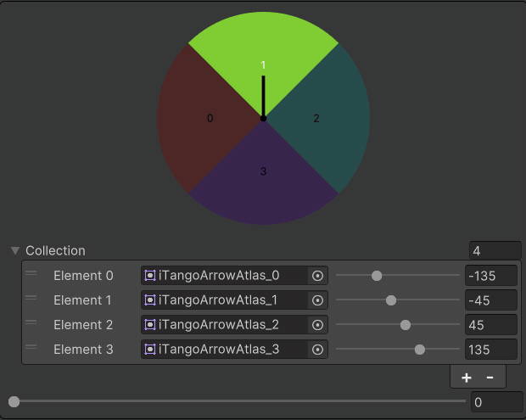
Task: Remove an element with the minus button
Action: click(490, 378)
